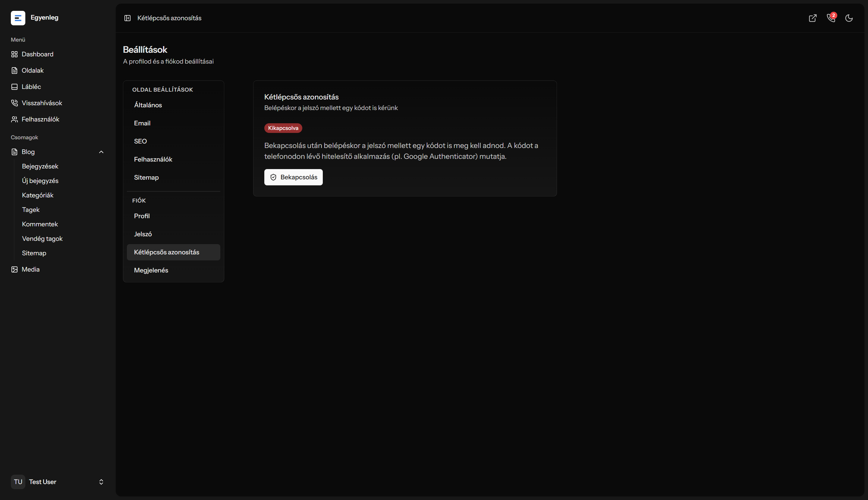The height and width of the screenshot is (500, 868).
Task: Open Új bejegyzés in the sidebar
Action: 40,181
